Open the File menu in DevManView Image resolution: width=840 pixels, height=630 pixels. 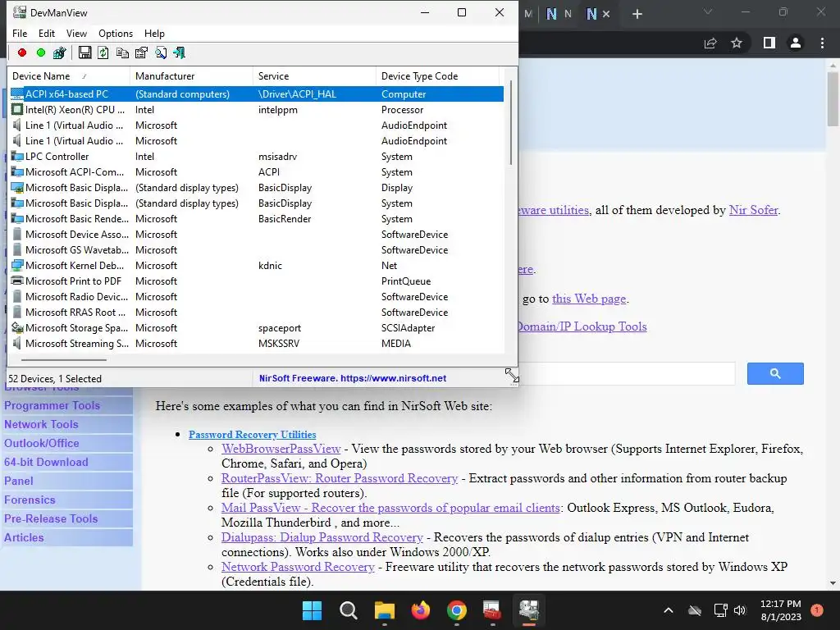pyautogui.click(x=20, y=33)
